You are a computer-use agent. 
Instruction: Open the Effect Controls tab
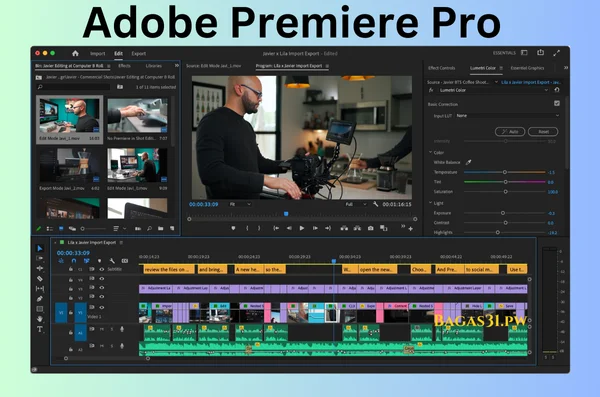(x=441, y=68)
